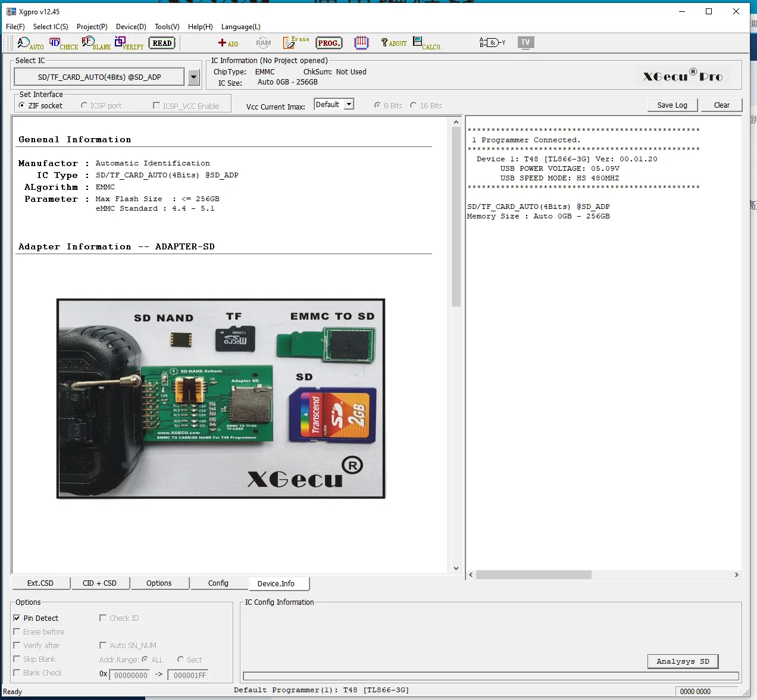Click the progress bar in IC Config
This screenshot has width=757, height=700.
(x=491, y=676)
